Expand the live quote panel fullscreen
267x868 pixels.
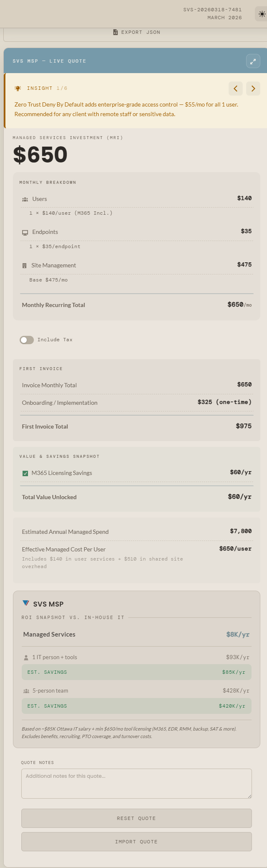point(253,61)
